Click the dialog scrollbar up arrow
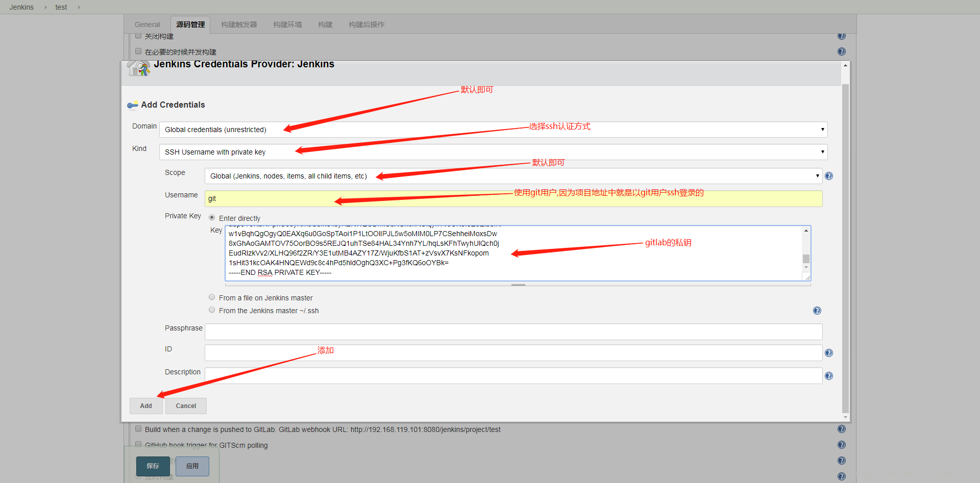 tap(845, 65)
